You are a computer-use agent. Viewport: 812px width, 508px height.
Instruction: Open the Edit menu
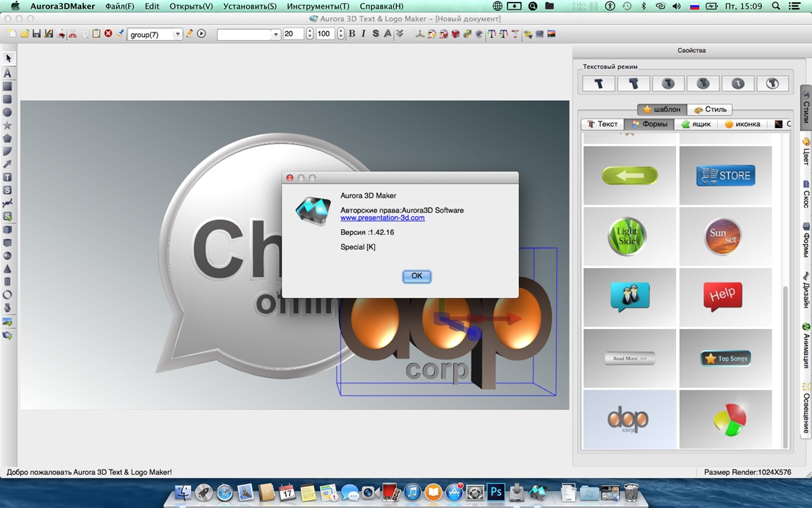pos(152,6)
